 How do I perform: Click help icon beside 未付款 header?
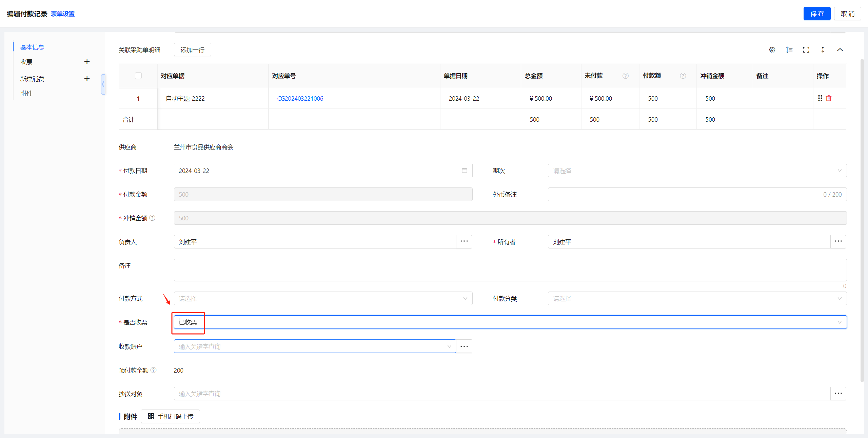tap(626, 76)
